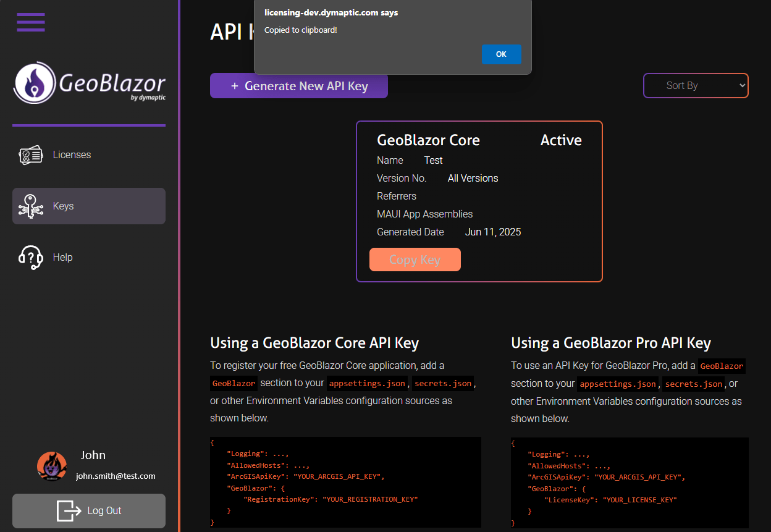Log out of the account

coord(89,511)
